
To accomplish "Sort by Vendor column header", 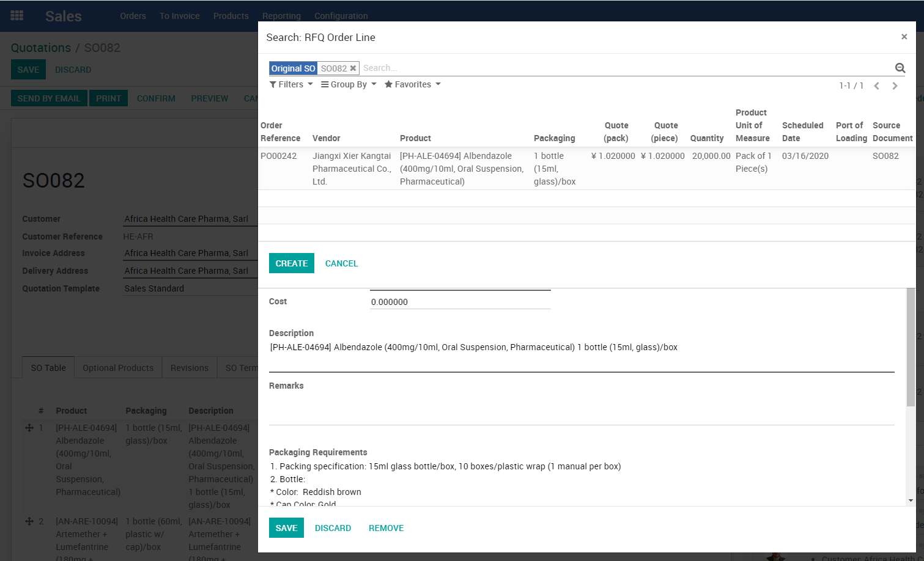I will (x=327, y=138).
